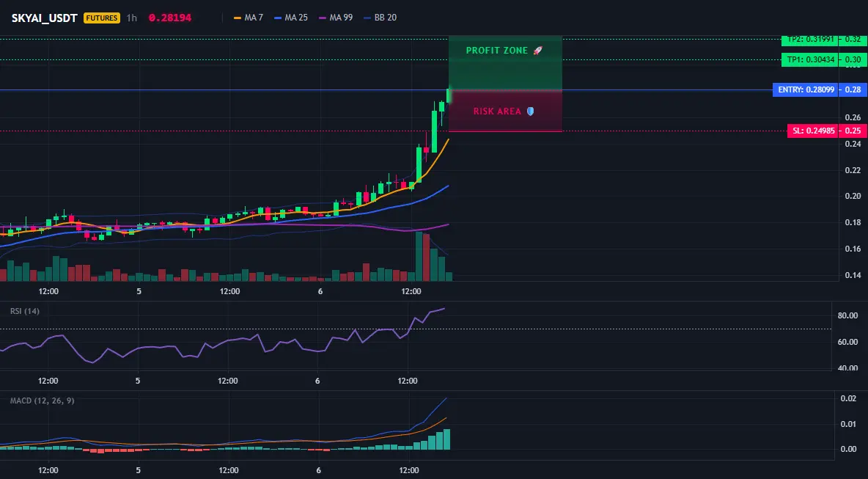The image size is (868, 479).
Task: Select the TP1: 0.30434 price tag
Action: (x=810, y=60)
